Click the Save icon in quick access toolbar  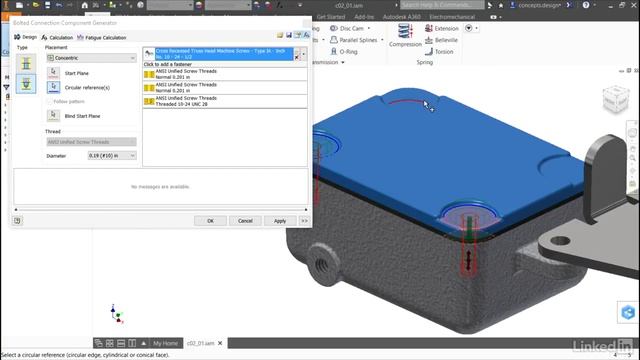coord(47,5)
